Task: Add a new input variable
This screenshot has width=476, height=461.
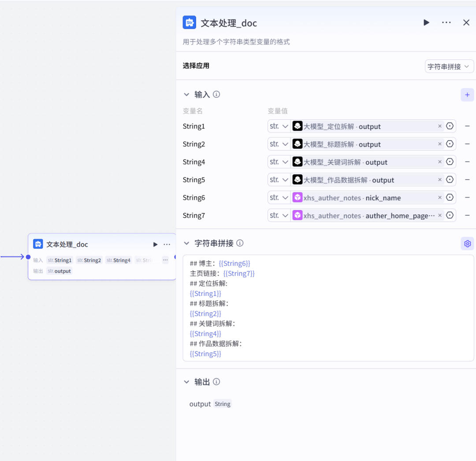Action: coord(467,95)
